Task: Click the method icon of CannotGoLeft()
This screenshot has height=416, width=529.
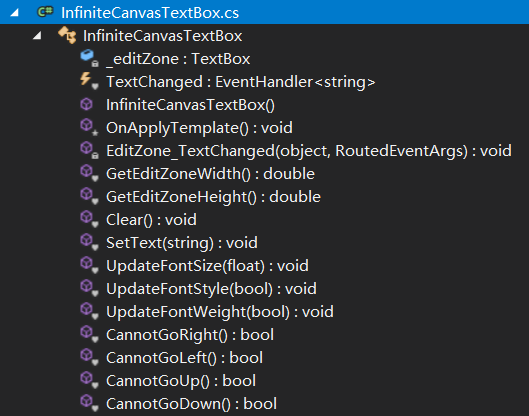Action: [89, 357]
